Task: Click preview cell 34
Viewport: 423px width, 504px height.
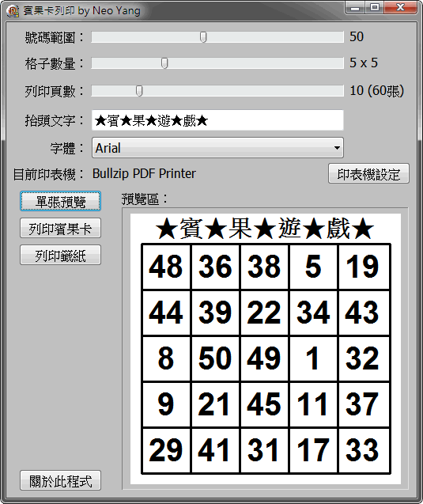Action: (313, 313)
